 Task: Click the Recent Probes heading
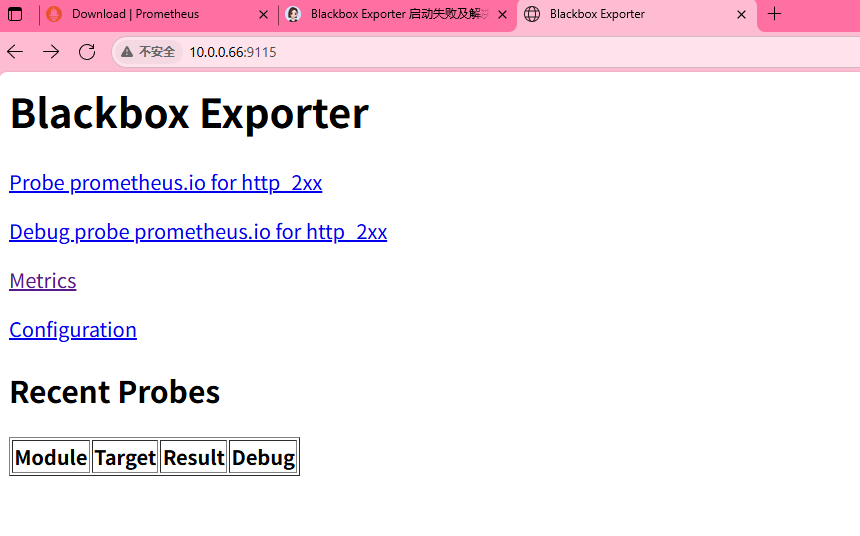click(115, 392)
